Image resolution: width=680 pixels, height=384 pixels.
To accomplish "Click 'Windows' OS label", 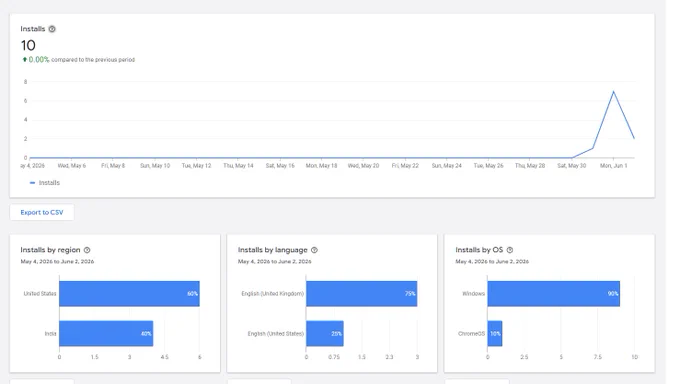I will coord(474,294).
